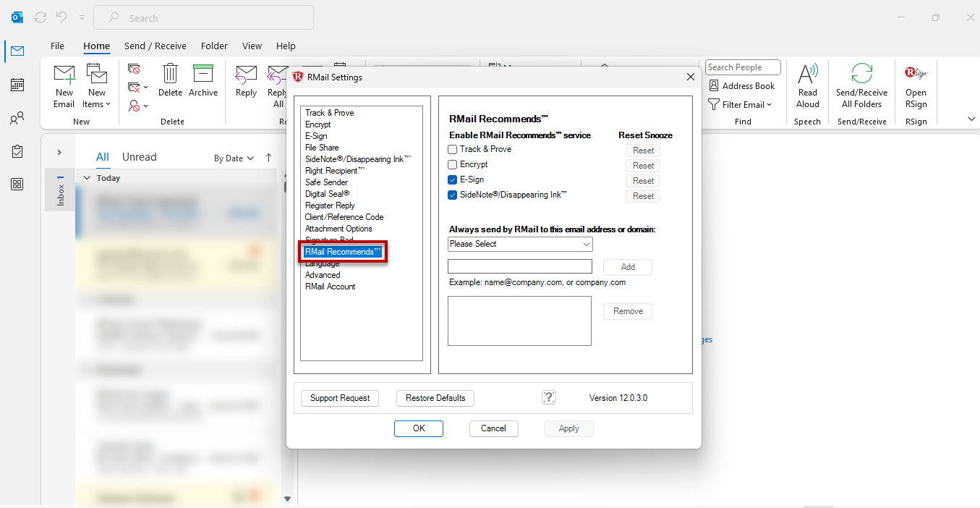This screenshot has width=980, height=508.
Task: Select Digital Seal in settings list
Action: 327,194
